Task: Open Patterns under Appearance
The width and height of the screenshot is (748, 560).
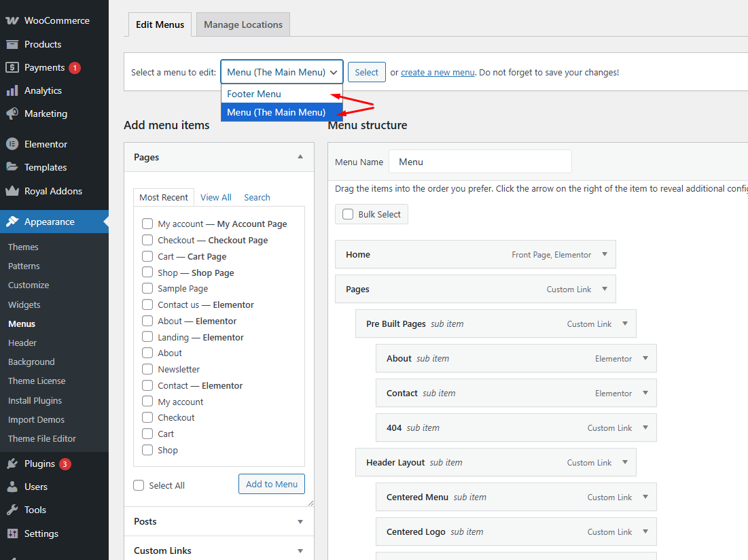Action: pos(24,266)
